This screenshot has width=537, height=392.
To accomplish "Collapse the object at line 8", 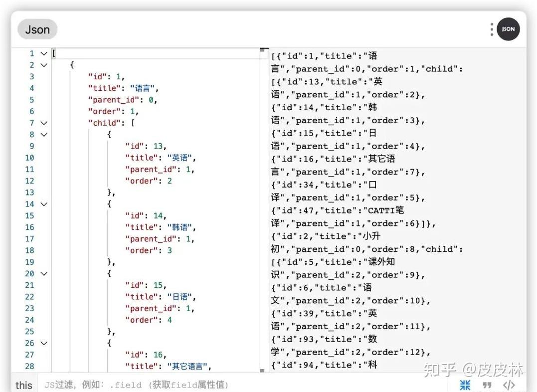I will 44,135.
